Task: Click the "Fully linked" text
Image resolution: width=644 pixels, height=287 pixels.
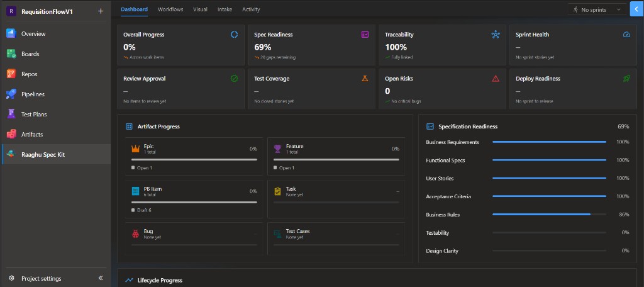Action: [x=402, y=57]
